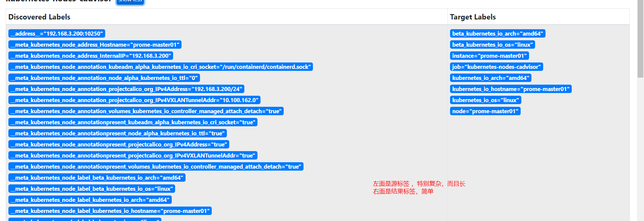Click the annotation cri_socket containerd.sock label
The height and width of the screenshot is (221, 644).
(x=161, y=67)
